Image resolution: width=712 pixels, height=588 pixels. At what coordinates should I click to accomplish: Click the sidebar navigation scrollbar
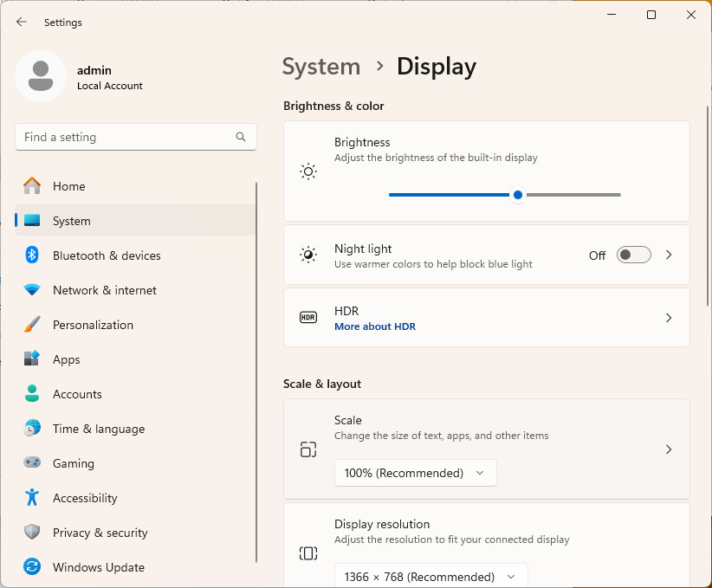(x=256, y=372)
